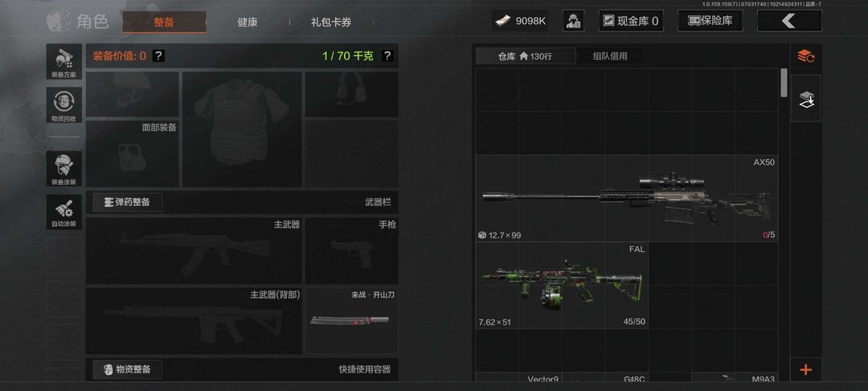Click the warehouse vertical scrollbar handle
This screenshot has width=868, height=391.
click(784, 83)
